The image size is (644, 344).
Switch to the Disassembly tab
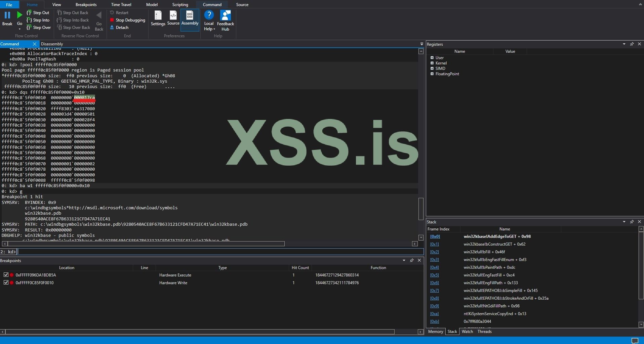(52, 44)
